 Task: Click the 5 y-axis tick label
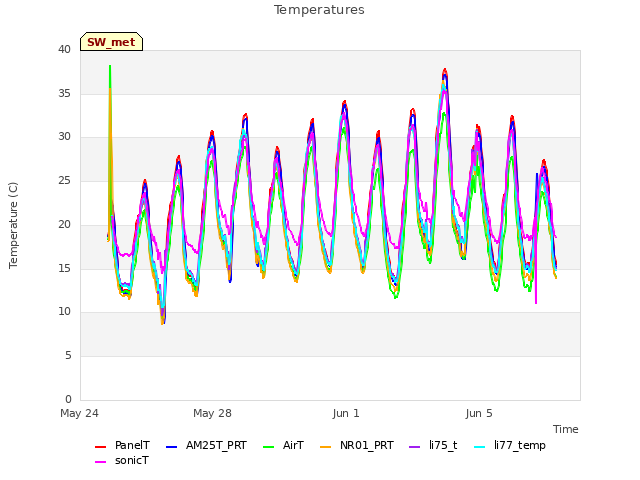click(x=68, y=356)
